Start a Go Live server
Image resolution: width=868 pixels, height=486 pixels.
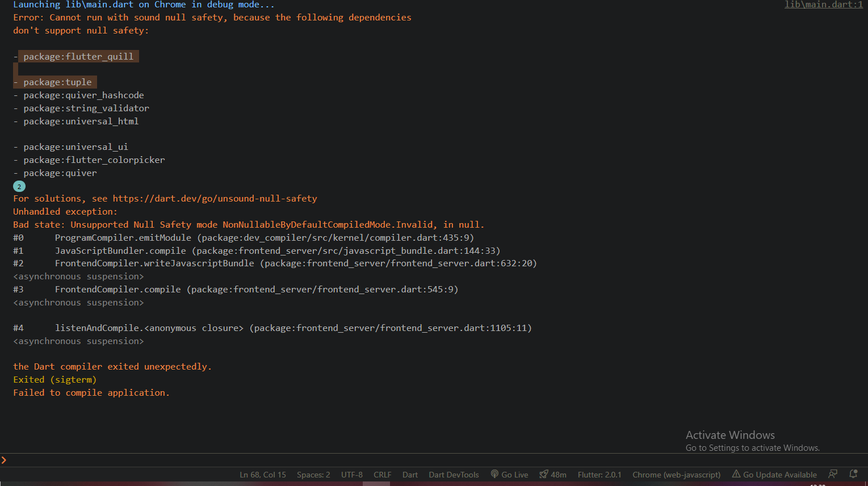[509, 475]
